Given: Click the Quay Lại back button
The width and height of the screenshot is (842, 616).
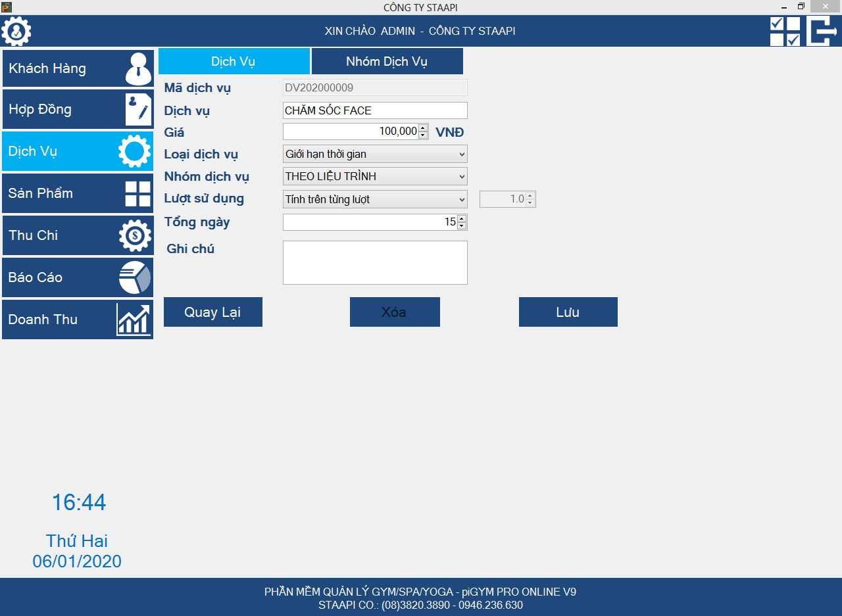Looking at the screenshot, I should [212, 312].
